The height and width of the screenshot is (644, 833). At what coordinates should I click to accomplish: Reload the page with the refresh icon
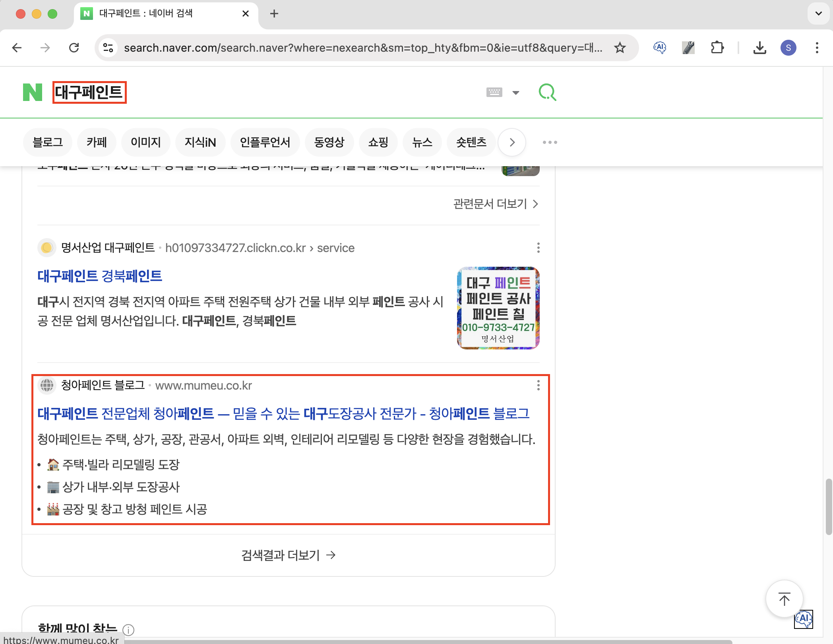pyautogui.click(x=74, y=48)
